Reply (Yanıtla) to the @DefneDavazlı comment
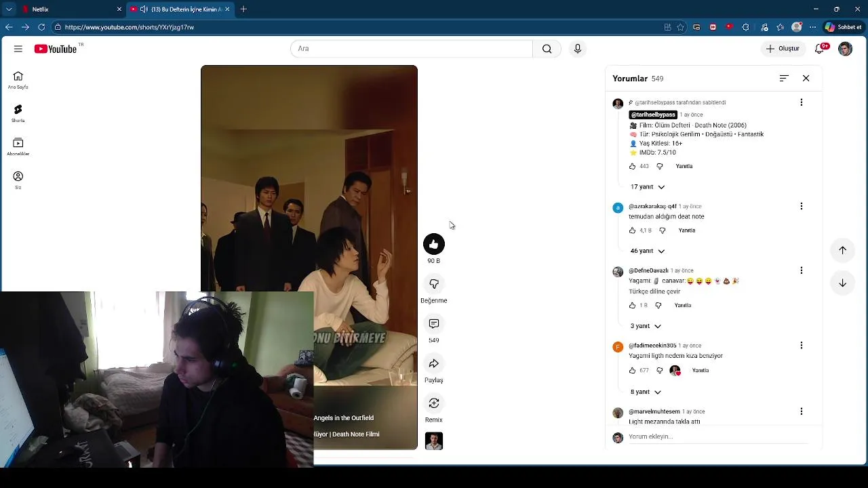 click(683, 306)
